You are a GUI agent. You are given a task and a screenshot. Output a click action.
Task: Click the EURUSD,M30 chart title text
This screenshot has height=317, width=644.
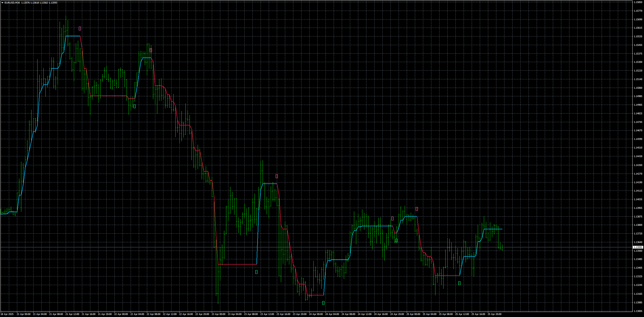(12, 3)
